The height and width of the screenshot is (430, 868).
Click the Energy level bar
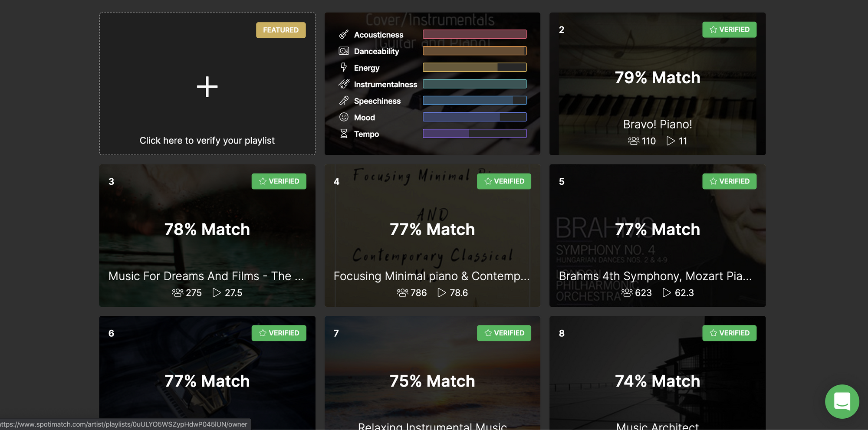(x=474, y=67)
